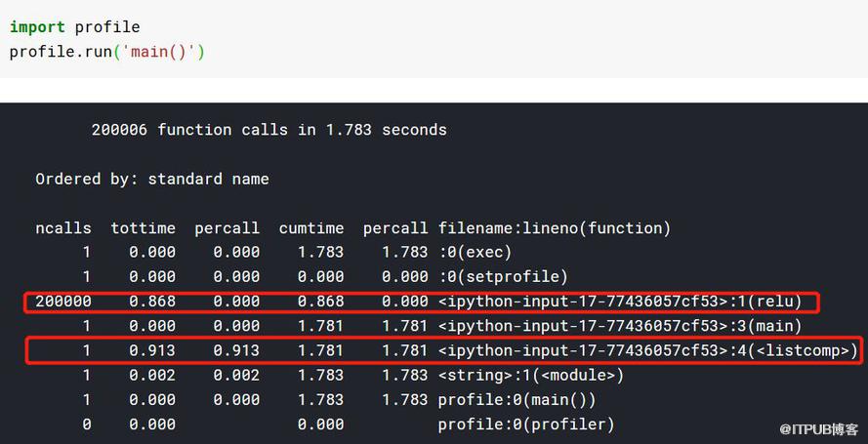The image size is (868, 444).
Task: Click the tottime column header
Action: tap(144, 228)
